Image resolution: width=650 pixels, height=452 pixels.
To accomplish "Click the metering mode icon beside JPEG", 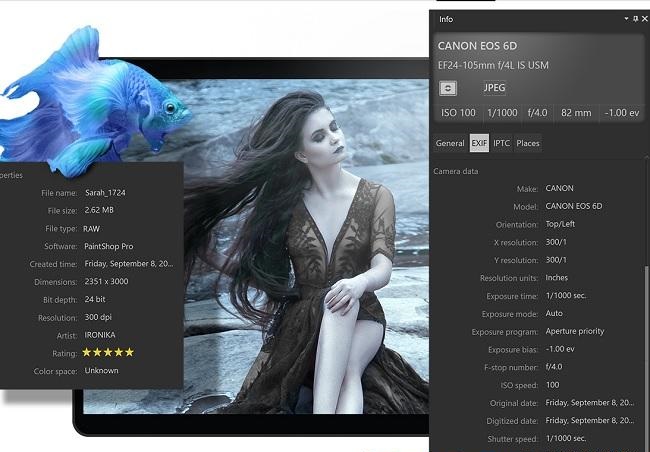I will (449, 87).
